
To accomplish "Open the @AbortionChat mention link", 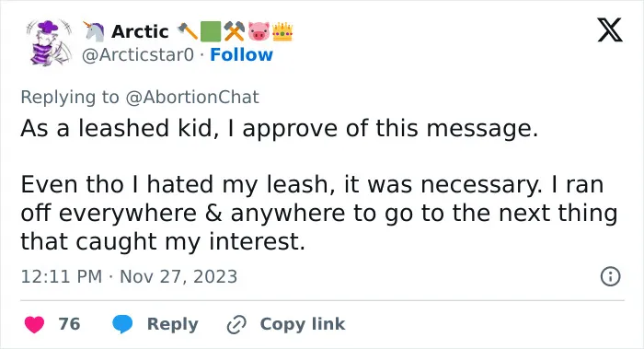I will coord(192,97).
